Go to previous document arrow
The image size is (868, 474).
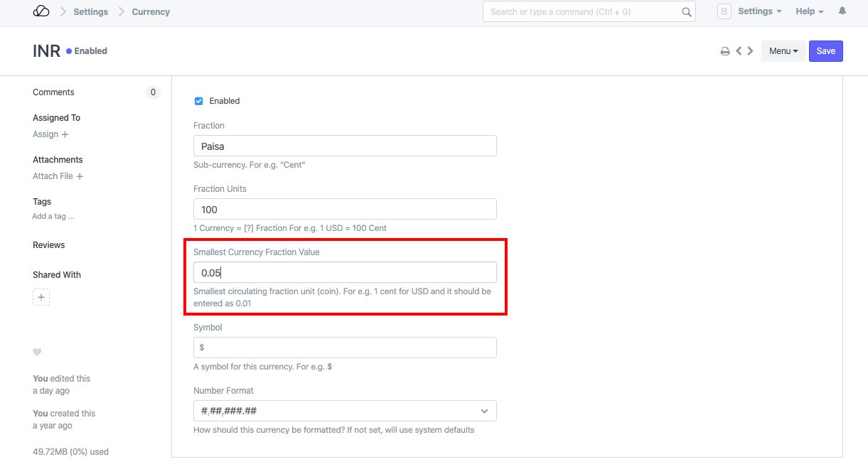(739, 51)
